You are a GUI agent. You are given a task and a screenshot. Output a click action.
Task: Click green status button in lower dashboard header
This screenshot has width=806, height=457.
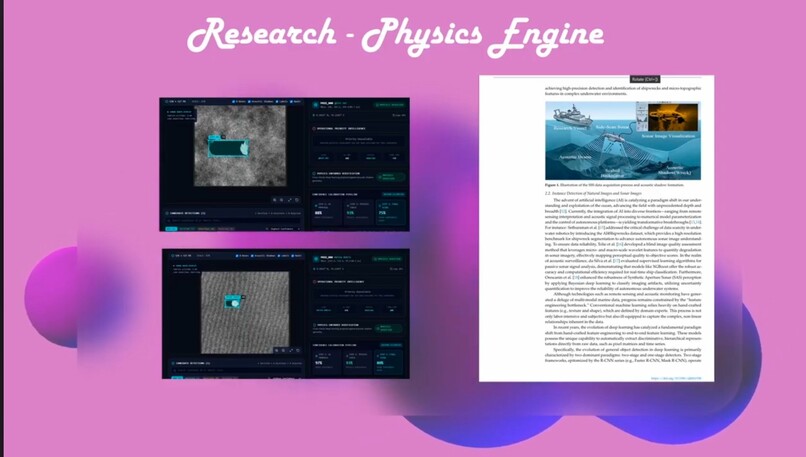(x=388, y=259)
